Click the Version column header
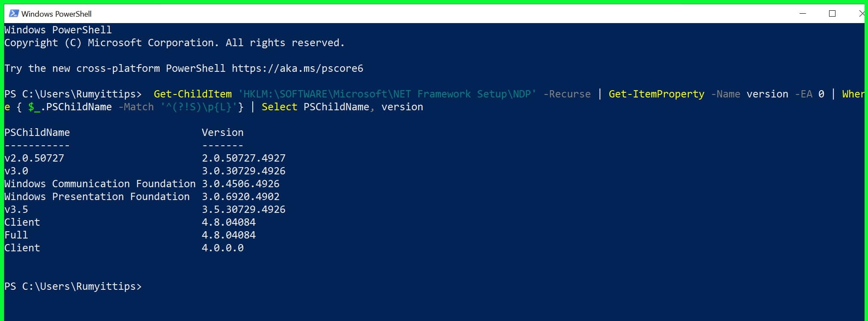Viewport: 868px width, 321px height. coord(222,133)
